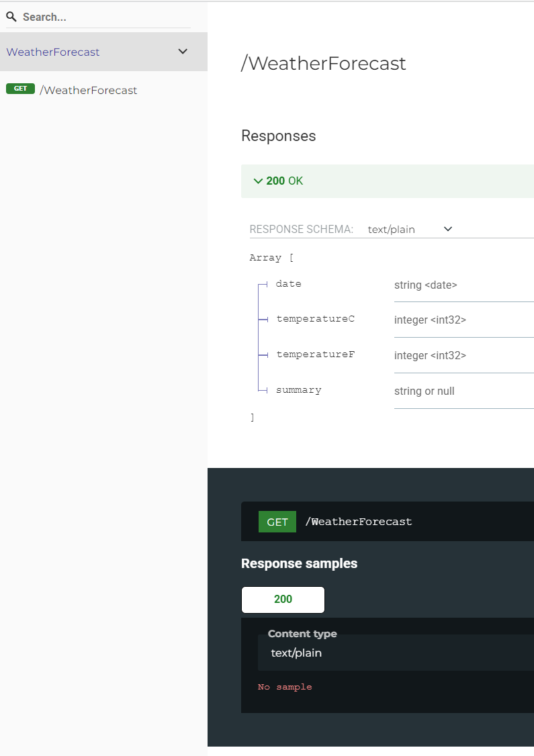Collapse the WeatherForecast sidebar group chevron

183,52
